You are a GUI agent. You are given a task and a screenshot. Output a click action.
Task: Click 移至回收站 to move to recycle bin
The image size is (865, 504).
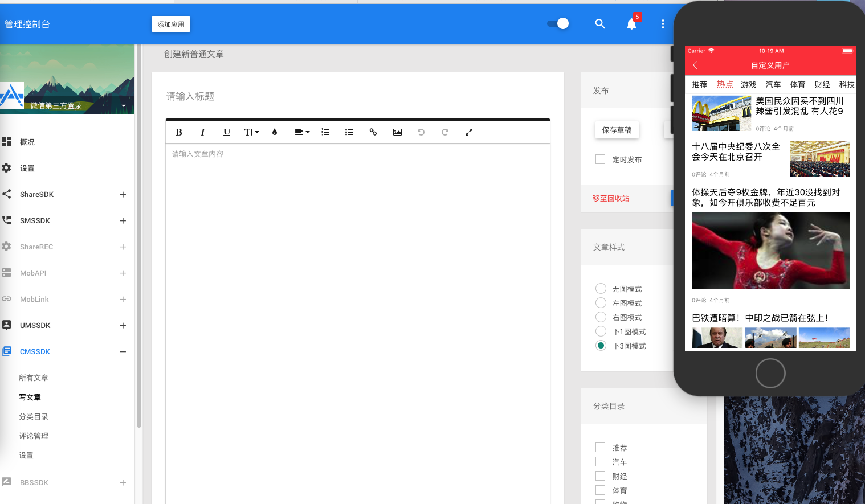pos(610,198)
